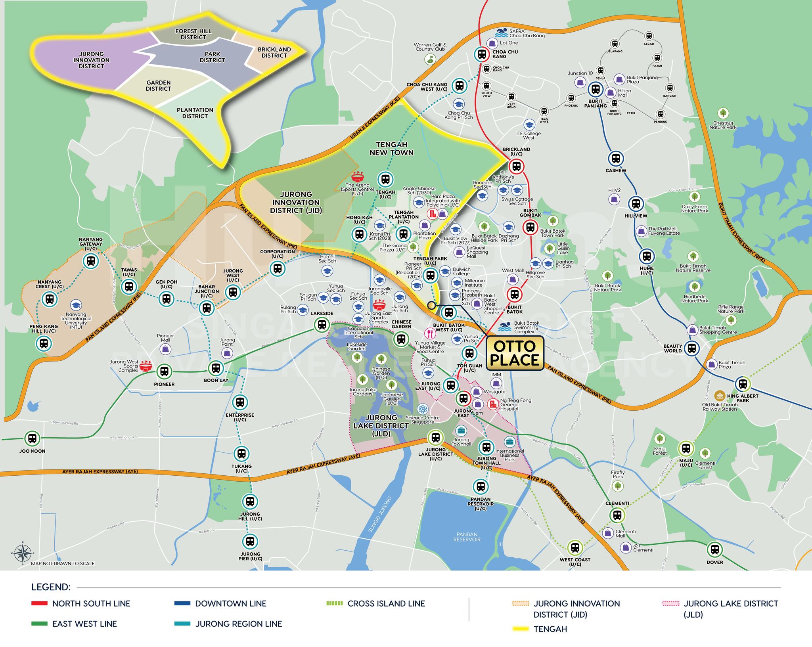Select the MAP NOT DRAWN TO SCALE note
The image size is (812, 647).
coord(63,563)
